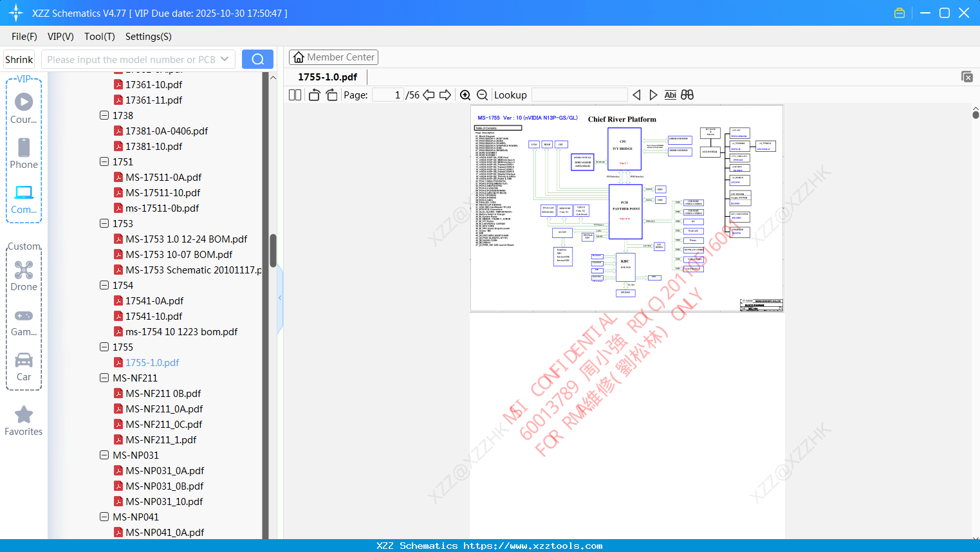Open the Car category

point(24,366)
